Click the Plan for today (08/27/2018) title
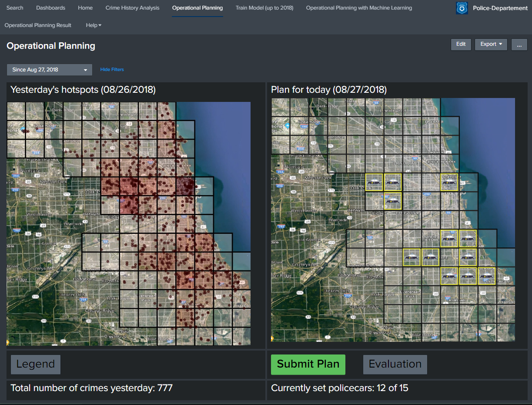 tap(329, 90)
